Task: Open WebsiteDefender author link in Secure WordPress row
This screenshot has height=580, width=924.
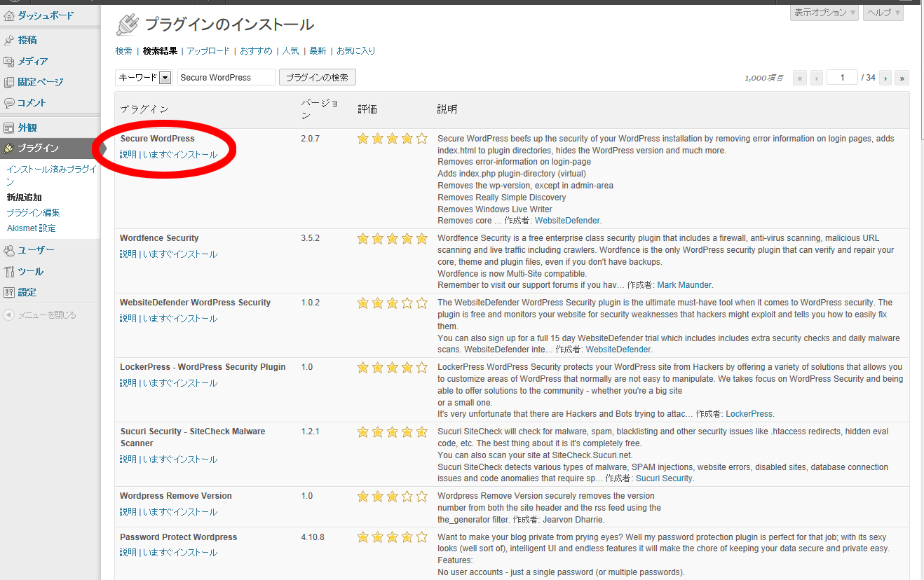Action: coord(567,221)
